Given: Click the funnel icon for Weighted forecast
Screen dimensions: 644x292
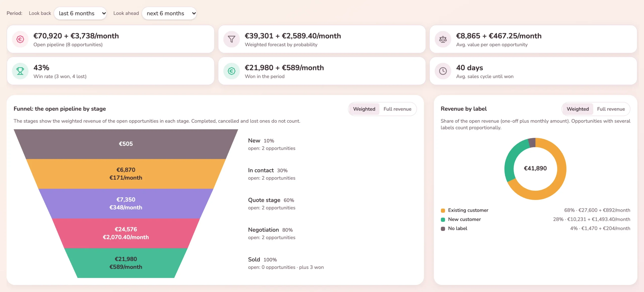Looking at the screenshot, I should [x=231, y=39].
